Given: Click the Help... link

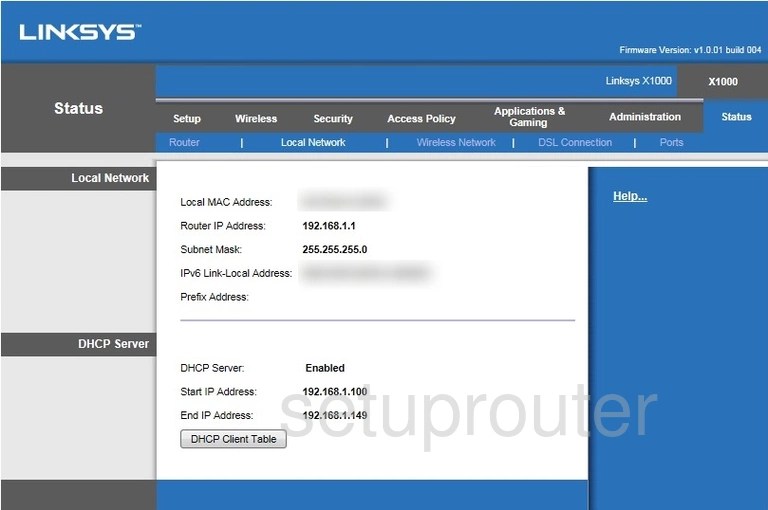Looking at the screenshot, I should click(x=630, y=196).
